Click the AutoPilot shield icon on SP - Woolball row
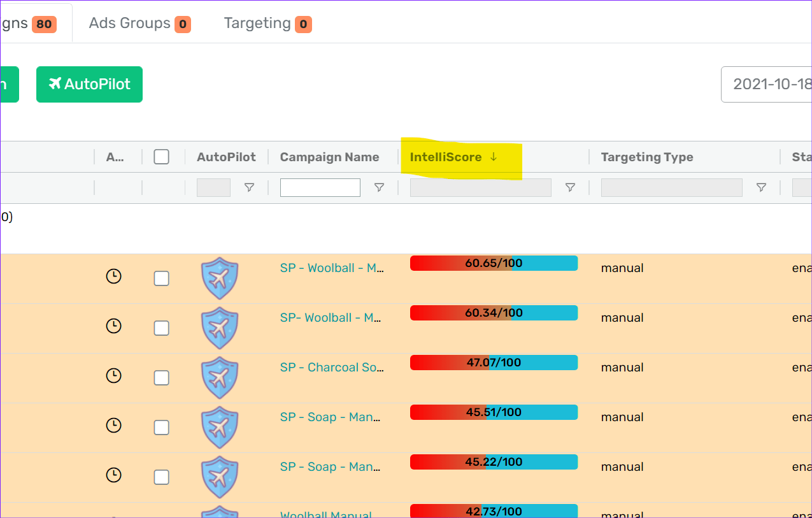Screen dimensions: 812x518 click(220, 278)
